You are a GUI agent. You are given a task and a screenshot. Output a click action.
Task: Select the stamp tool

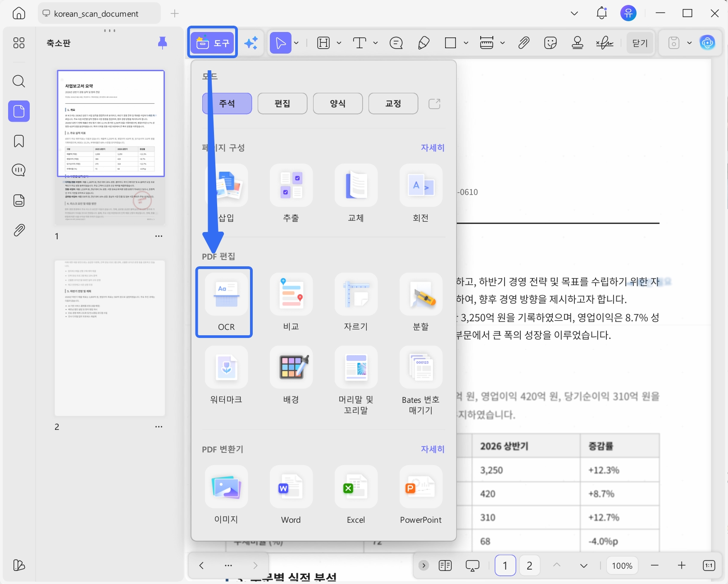pos(578,43)
